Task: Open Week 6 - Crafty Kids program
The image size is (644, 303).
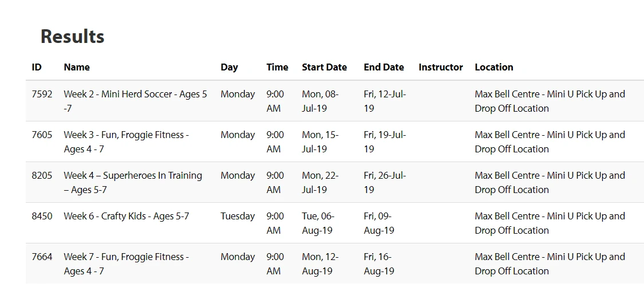Action: (126, 216)
